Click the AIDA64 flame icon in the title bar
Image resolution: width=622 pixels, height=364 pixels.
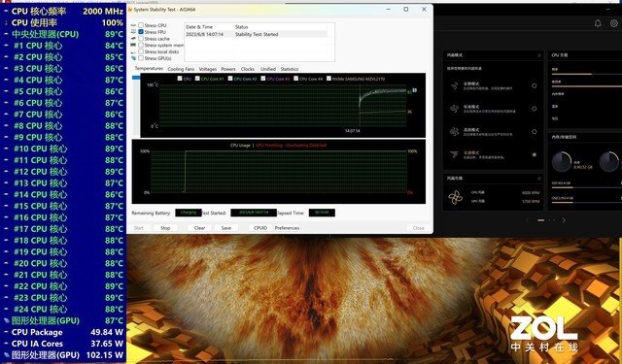pyautogui.click(x=130, y=9)
